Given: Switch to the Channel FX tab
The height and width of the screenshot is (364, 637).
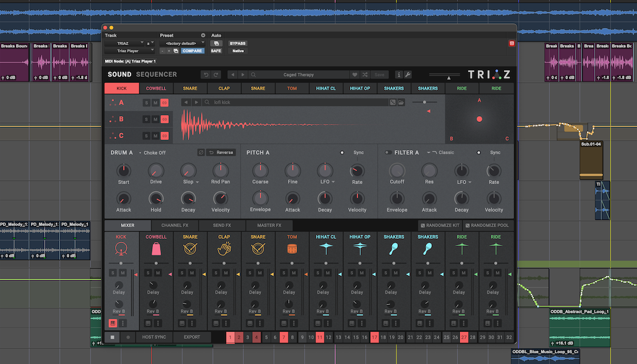Looking at the screenshot, I should 175,225.
